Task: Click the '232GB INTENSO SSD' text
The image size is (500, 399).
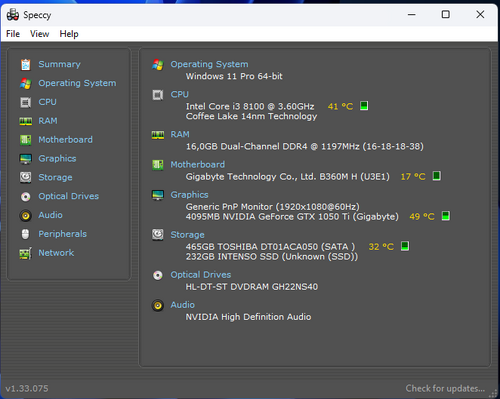Action: (272, 257)
